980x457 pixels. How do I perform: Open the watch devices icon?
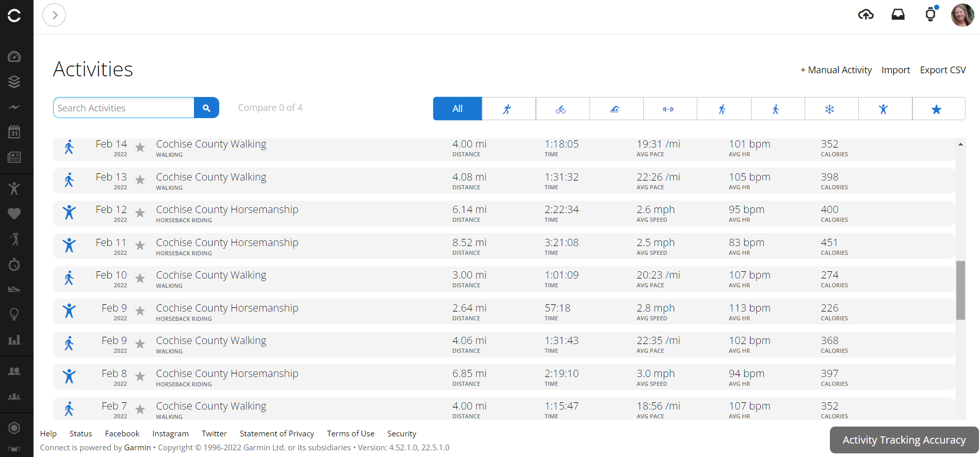pyautogui.click(x=930, y=15)
